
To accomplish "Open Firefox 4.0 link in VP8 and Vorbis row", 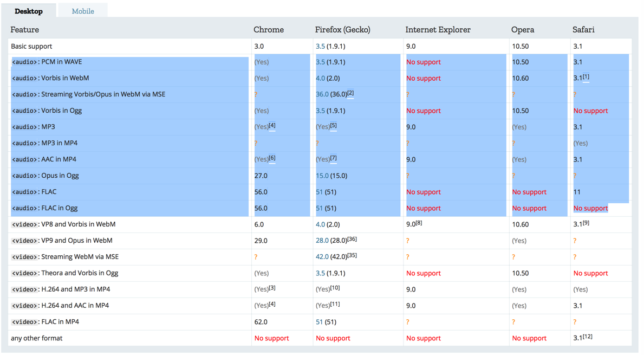I will (320, 224).
